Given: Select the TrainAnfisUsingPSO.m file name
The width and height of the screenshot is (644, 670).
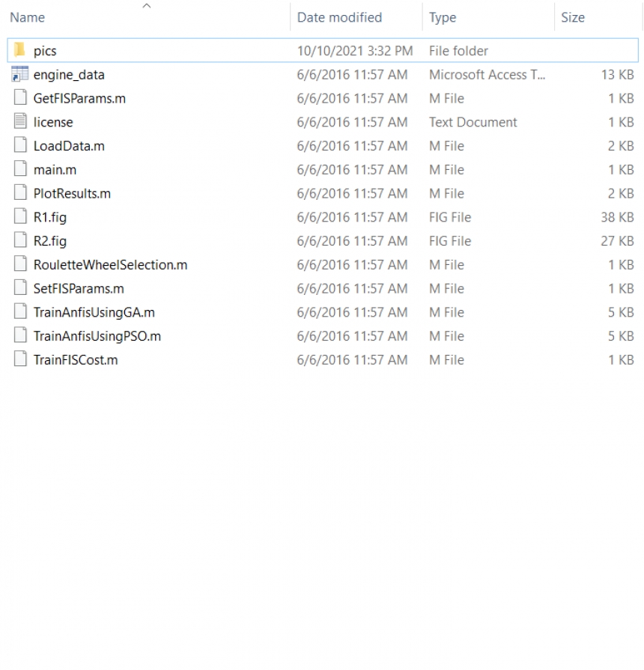Looking at the screenshot, I should click(x=97, y=336).
